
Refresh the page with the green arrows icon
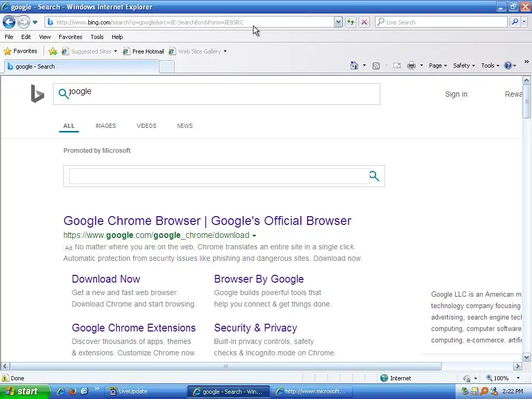351,22
